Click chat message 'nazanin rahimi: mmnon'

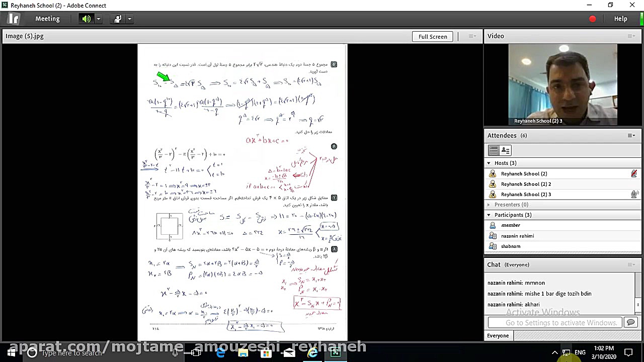[x=516, y=283]
